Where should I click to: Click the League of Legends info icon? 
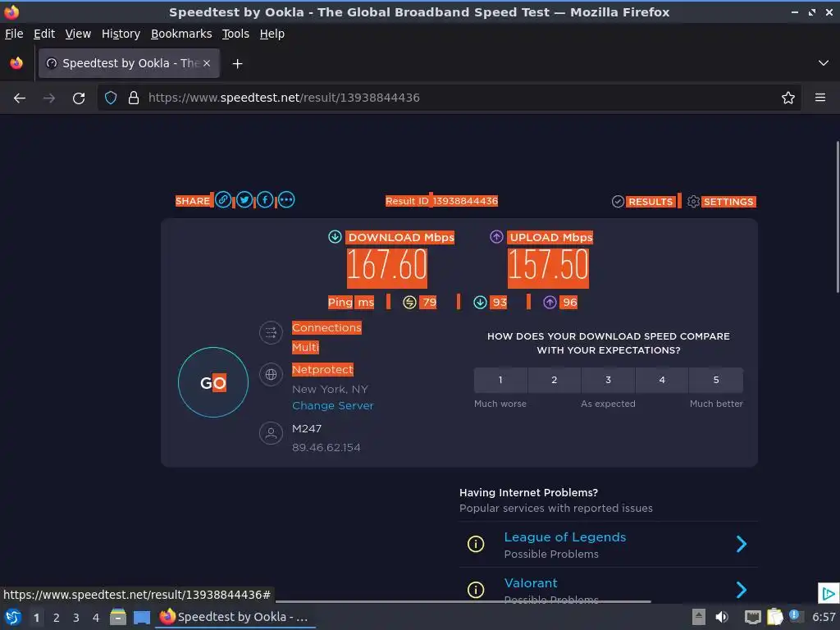pos(476,544)
